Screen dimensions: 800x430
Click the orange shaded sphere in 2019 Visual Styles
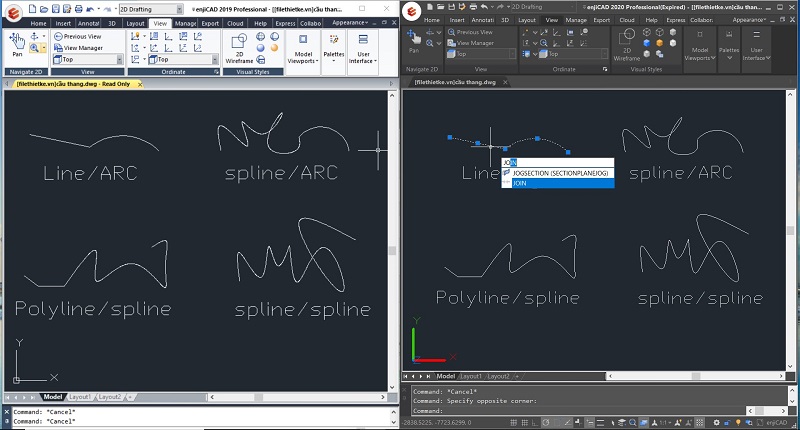(x=274, y=47)
